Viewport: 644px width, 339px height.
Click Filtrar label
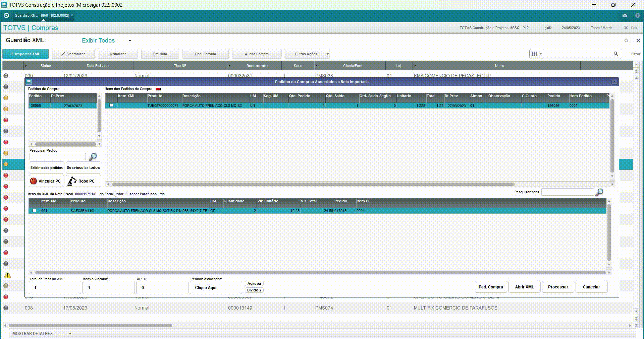(635, 54)
